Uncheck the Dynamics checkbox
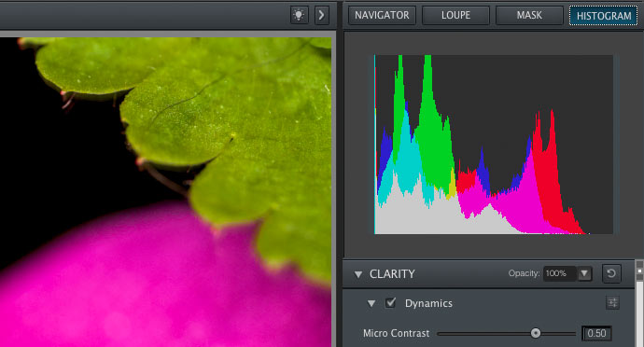The height and width of the screenshot is (347, 644). tap(390, 303)
